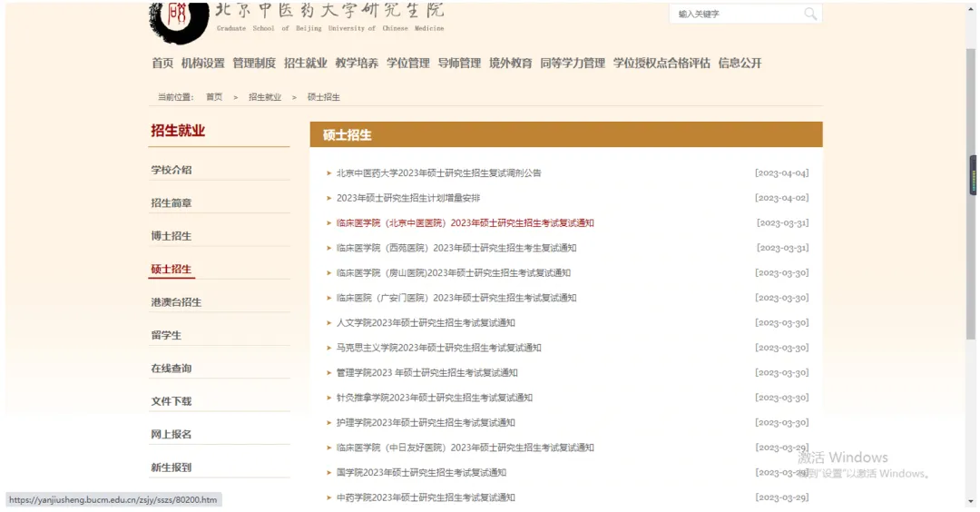
Task: Open the 机构设置 navigation menu
Action: point(203,64)
